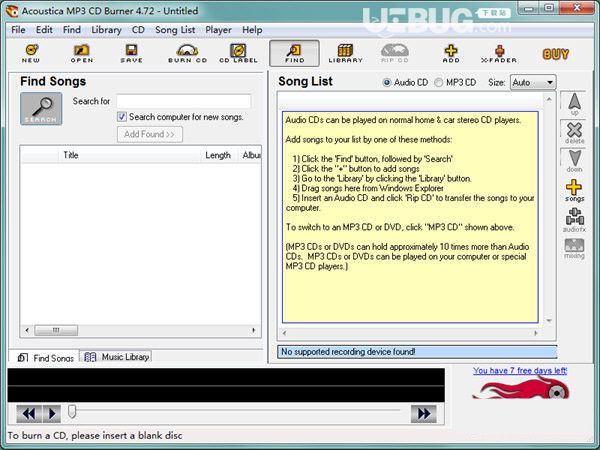
Task: Click the Add Found >> button
Action: coord(150,134)
